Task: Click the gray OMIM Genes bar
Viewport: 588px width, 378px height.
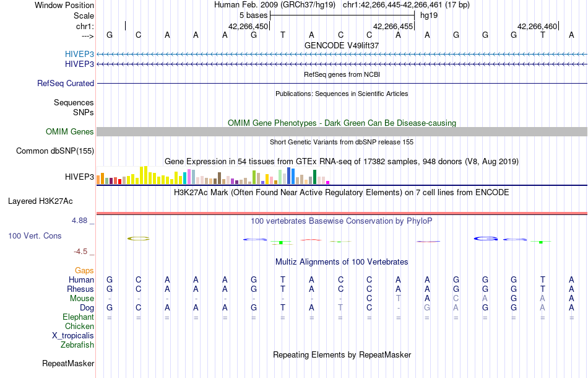Action: [x=342, y=131]
